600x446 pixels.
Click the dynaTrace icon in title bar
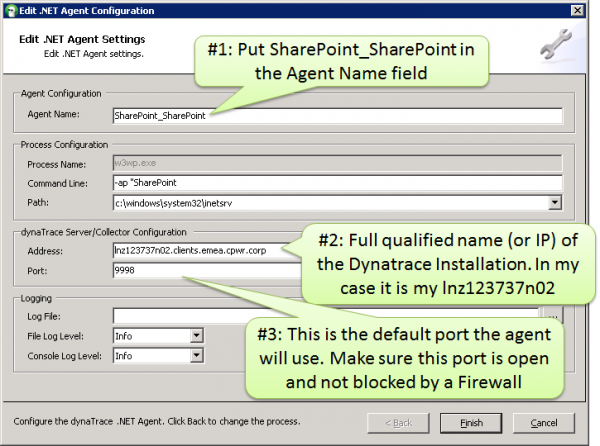coord(12,11)
